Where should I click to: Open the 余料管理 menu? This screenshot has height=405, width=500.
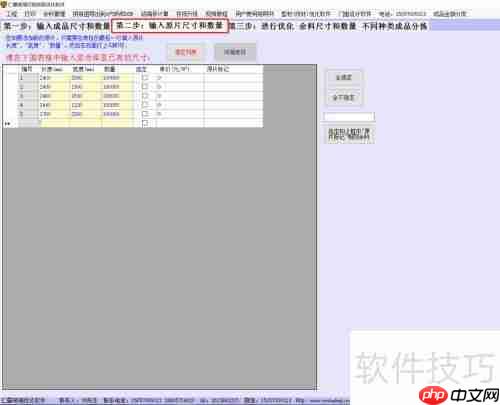point(54,14)
